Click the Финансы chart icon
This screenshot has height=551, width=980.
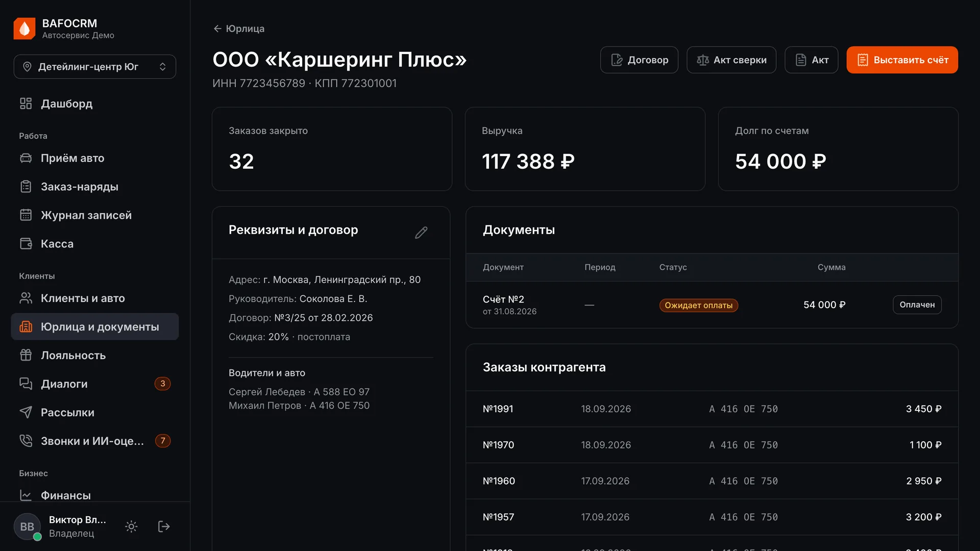26,495
